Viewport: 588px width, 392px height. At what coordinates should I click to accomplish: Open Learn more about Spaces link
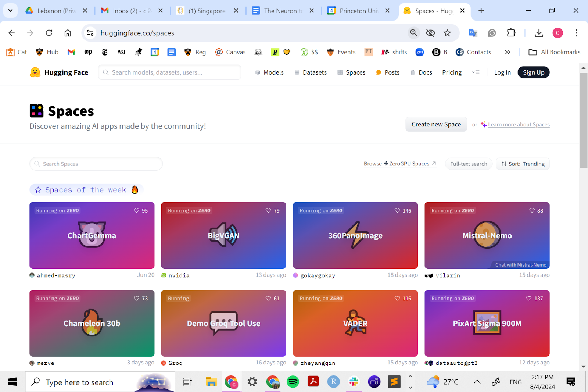519,125
